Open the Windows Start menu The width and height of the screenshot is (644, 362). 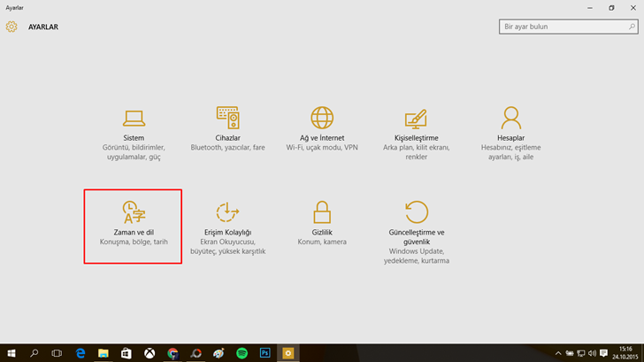11,353
